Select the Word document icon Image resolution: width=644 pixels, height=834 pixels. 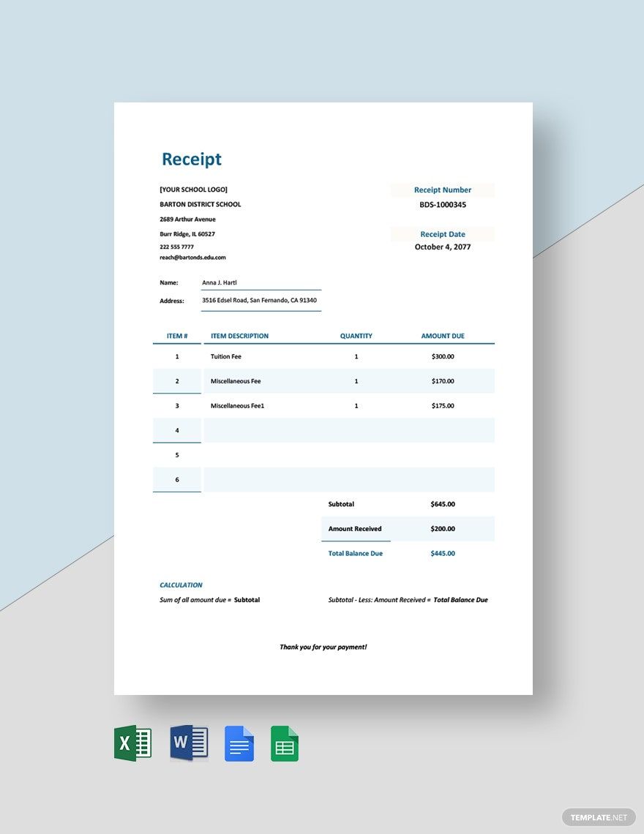coord(189,743)
